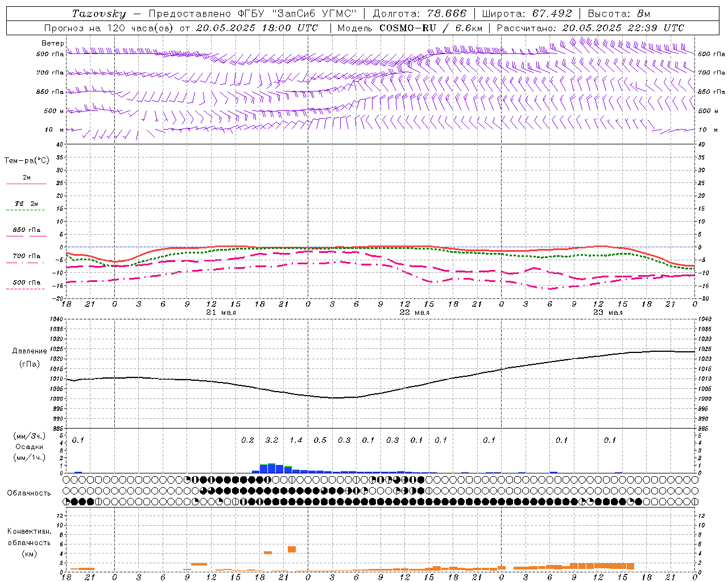The image size is (728, 582).
Task: Click the latitude value Широта: 67.492
Action: click(x=526, y=14)
